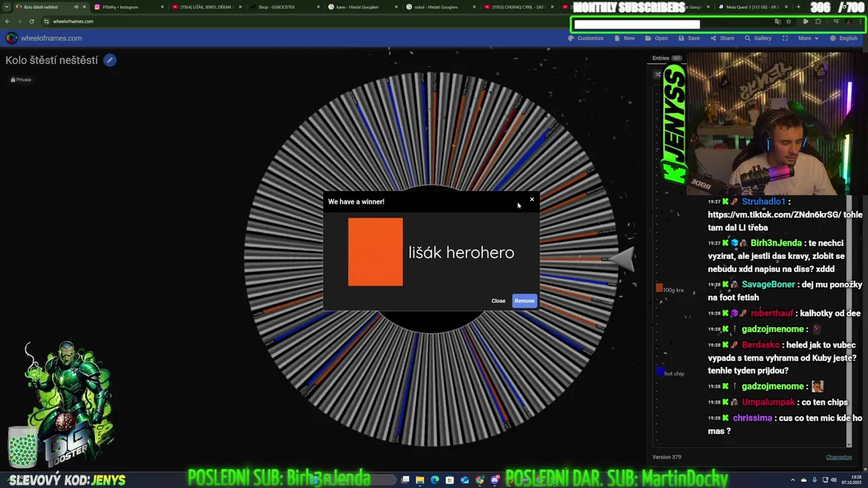Open a saved wheel via Open

656,38
